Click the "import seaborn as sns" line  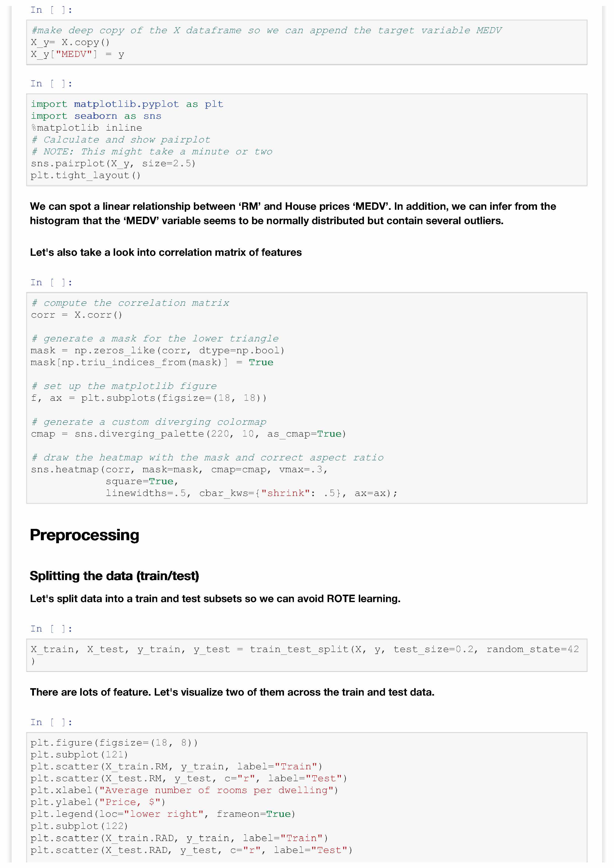pyautogui.click(x=96, y=116)
